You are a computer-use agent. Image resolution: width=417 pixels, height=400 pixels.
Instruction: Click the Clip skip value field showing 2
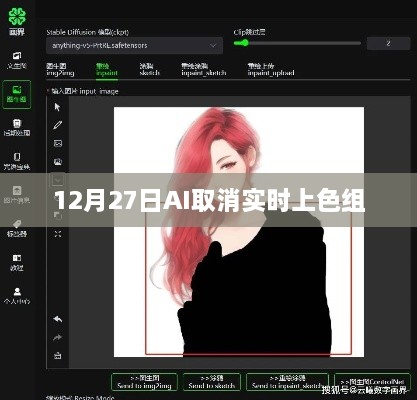point(388,43)
